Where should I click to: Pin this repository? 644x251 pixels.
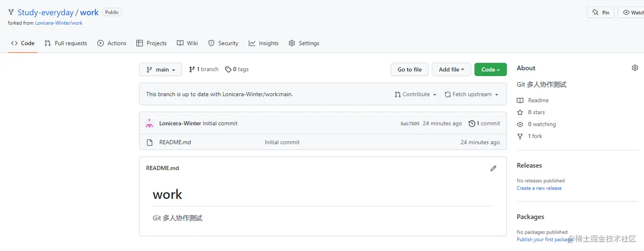tap(601, 13)
